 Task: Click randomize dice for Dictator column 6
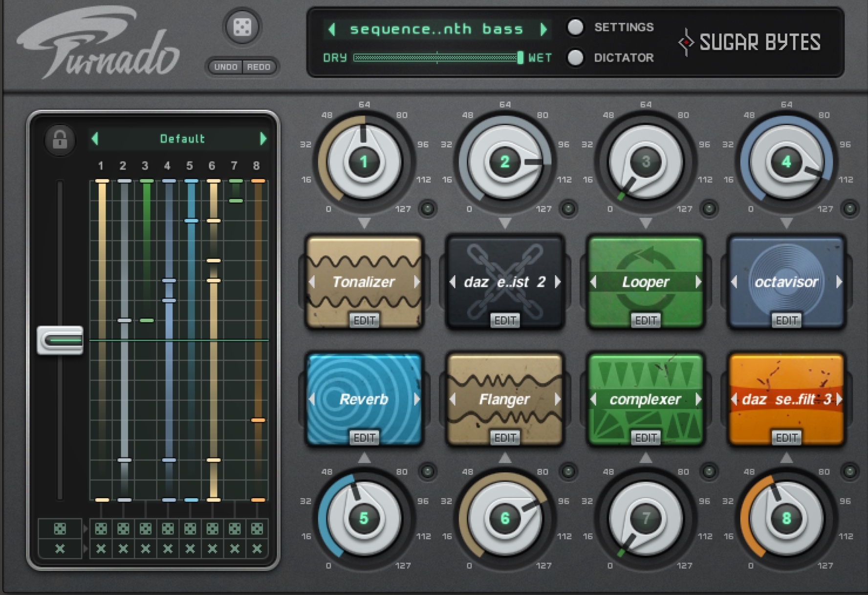[212, 529]
